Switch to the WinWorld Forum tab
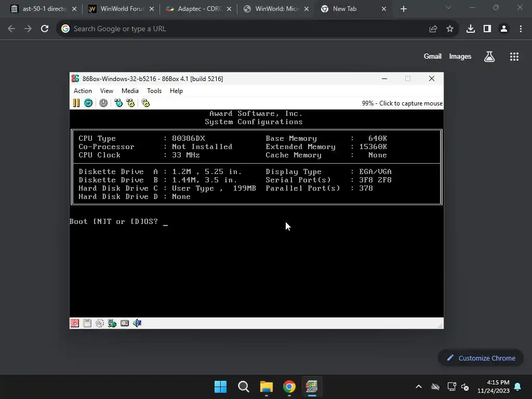Image resolution: width=532 pixels, height=399 pixels. (122, 9)
